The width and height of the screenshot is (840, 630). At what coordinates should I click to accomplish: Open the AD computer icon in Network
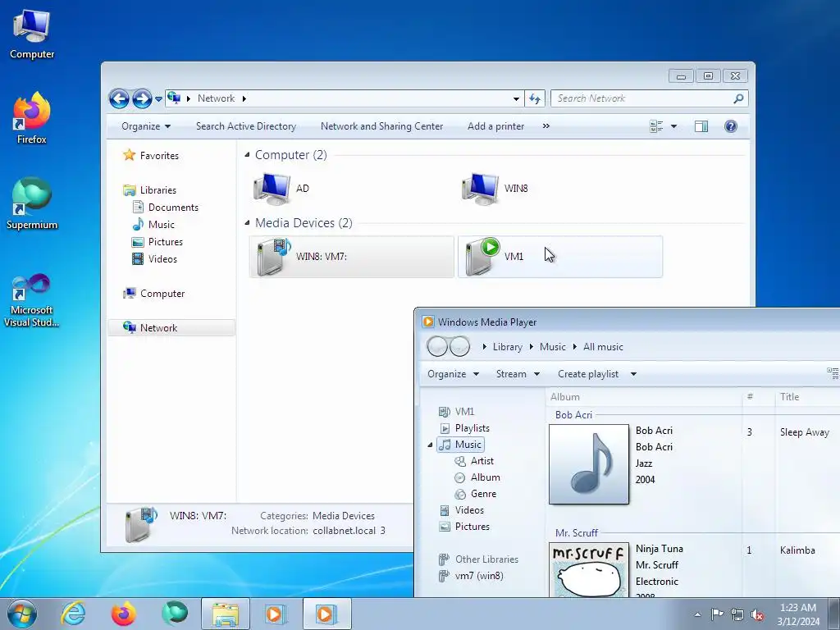pos(272,189)
